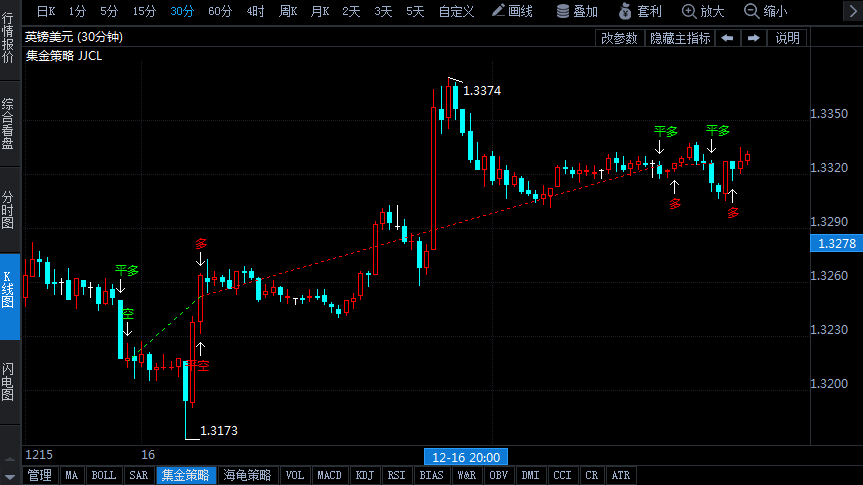The image size is (863, 485).
Task: Open 行情报价 sidebar section
Action: (x=8, y=39)
